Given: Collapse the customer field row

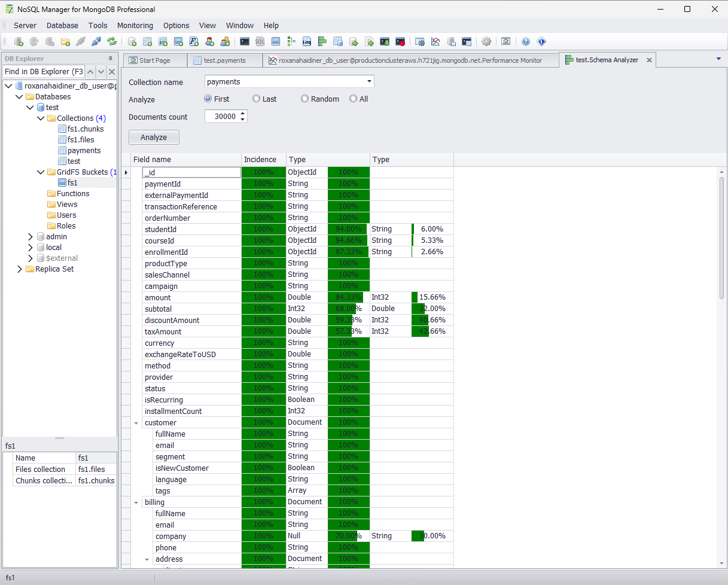Looking at the screenshot, I should tap(136, 422).
